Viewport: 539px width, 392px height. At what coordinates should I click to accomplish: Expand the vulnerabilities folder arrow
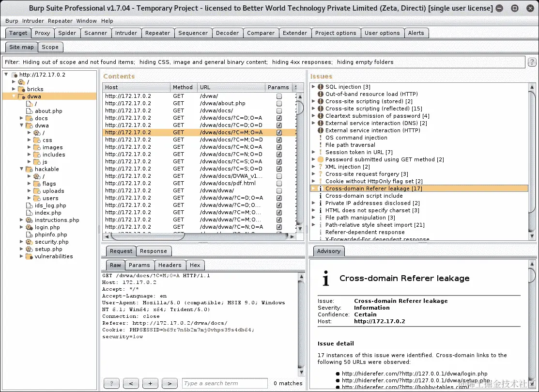coord(21,256)
